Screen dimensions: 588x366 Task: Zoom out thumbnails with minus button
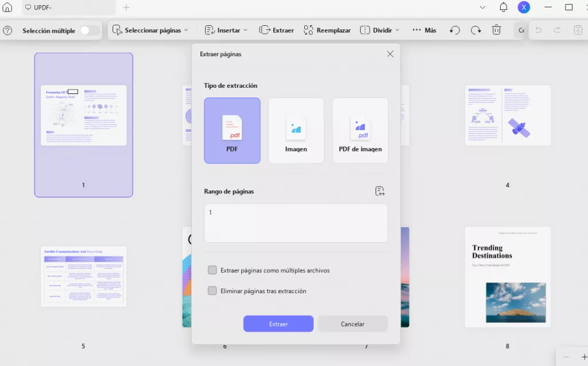pos(566,357)
